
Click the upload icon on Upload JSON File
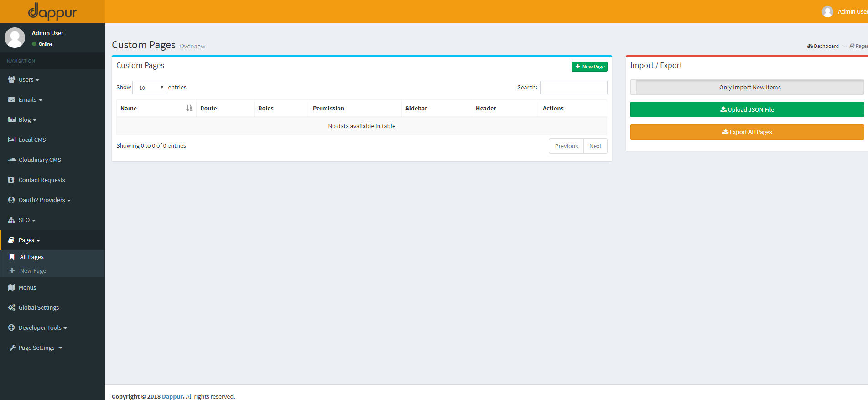pos(723,109)
